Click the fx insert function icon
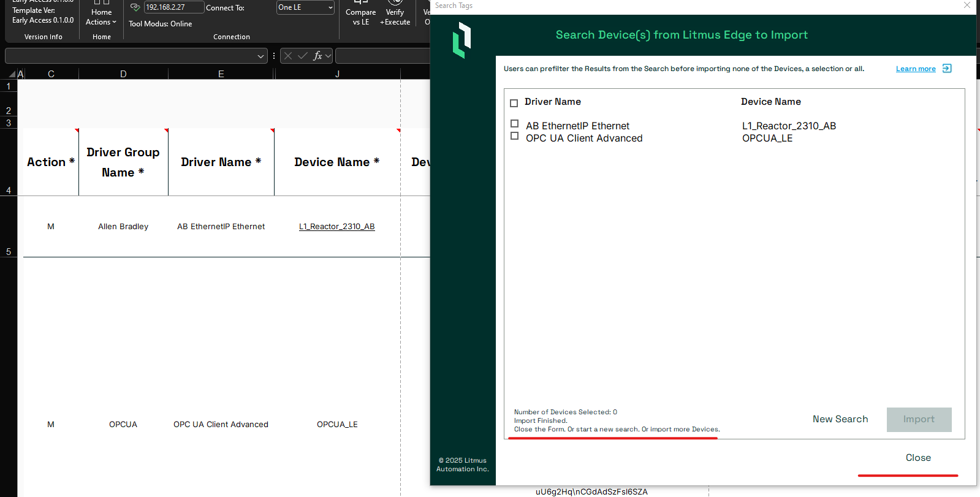Screen dimensions: 980x497 tap(317, 56)
